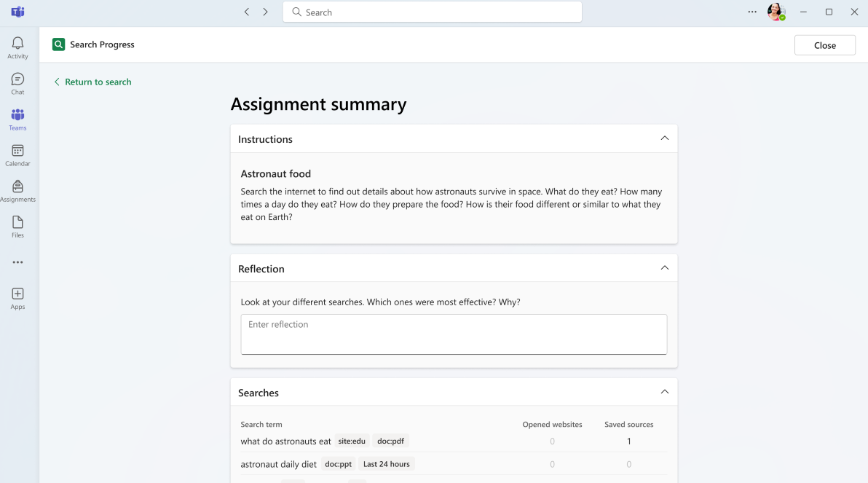Open the Calendar view
Image resolution: width=868 pixels, height=483 pixels.
(x=17, y=155)
